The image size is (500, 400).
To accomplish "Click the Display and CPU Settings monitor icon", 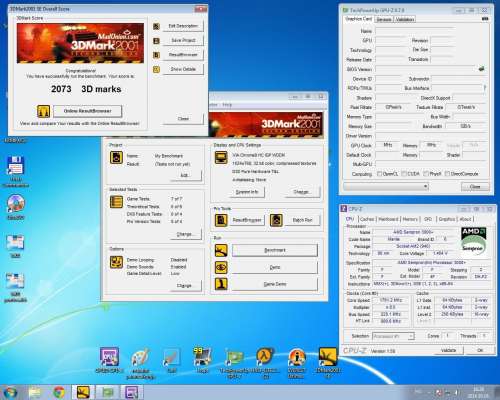I will coord(221,158).
